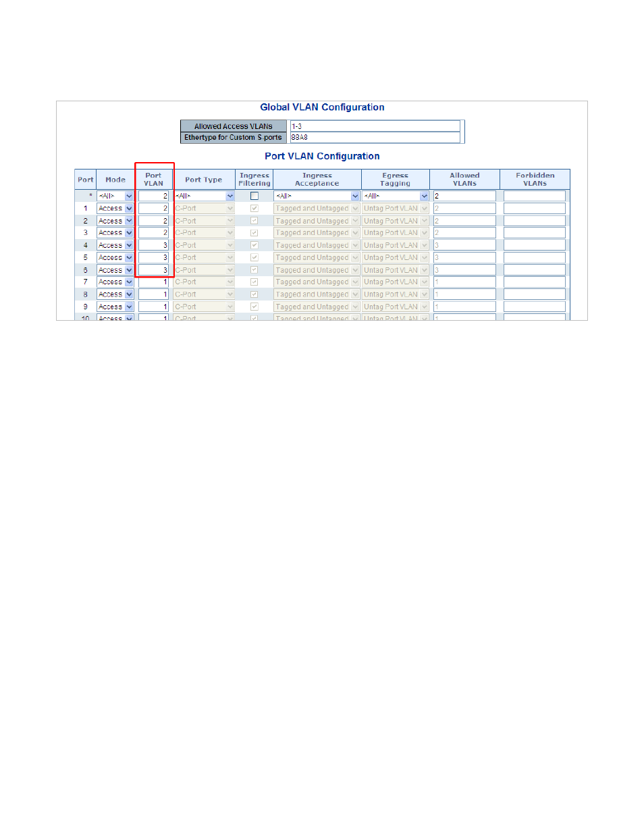Toggle Ingress Filtering checkbox in all-ports row
This screenshot has height=834, width=644.
(x=254, y=196)
